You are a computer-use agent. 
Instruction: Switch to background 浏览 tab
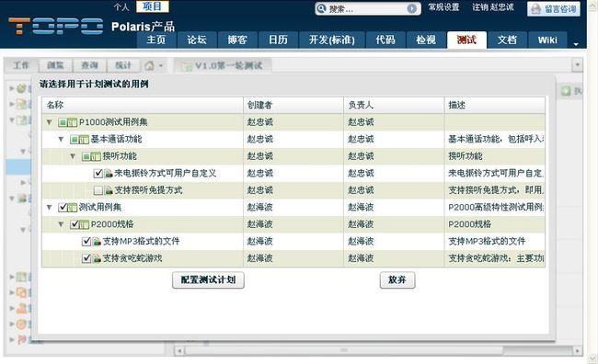tap(55, 65)
